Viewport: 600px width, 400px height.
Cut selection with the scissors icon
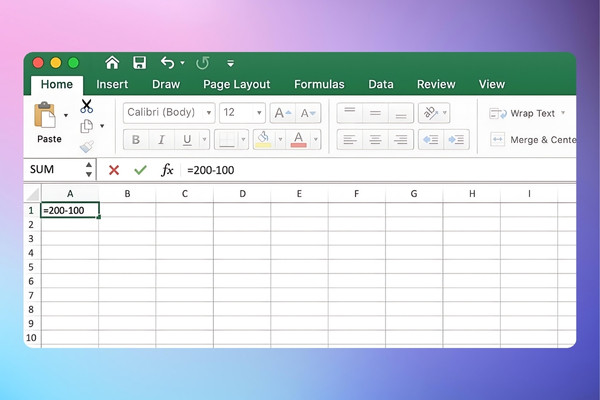[x=86, y=106]
